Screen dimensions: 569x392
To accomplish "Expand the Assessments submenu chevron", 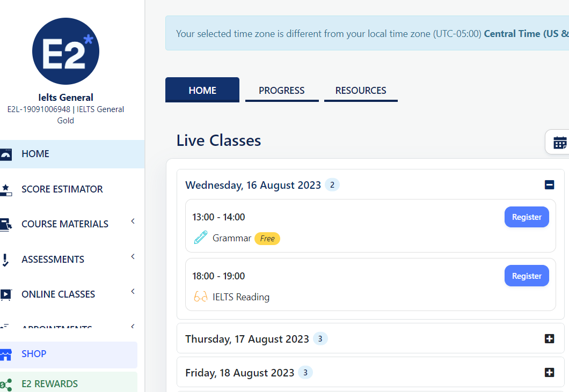I will (133, 257).
